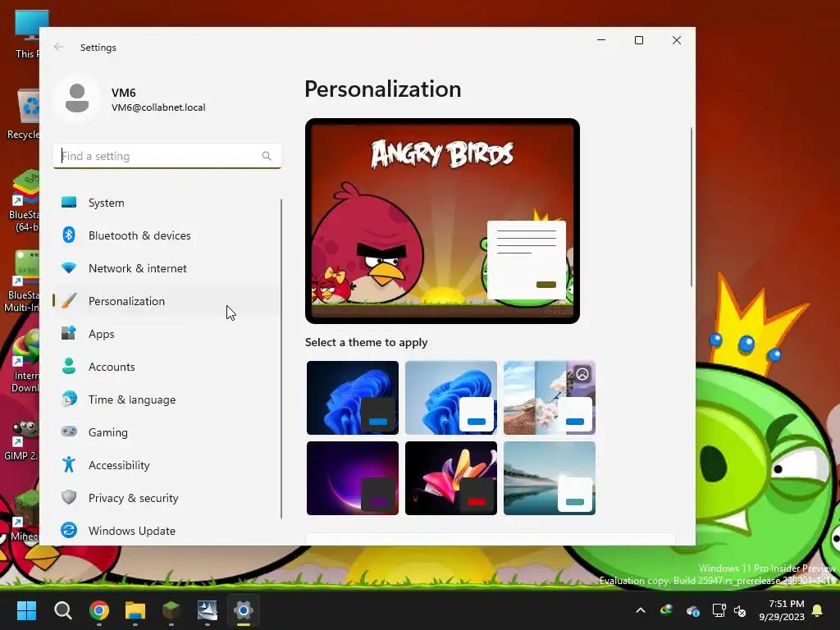The height and width of the screenshot is (630, 840).
Task: Click the System monitor icon
Action: coord(69,202)
